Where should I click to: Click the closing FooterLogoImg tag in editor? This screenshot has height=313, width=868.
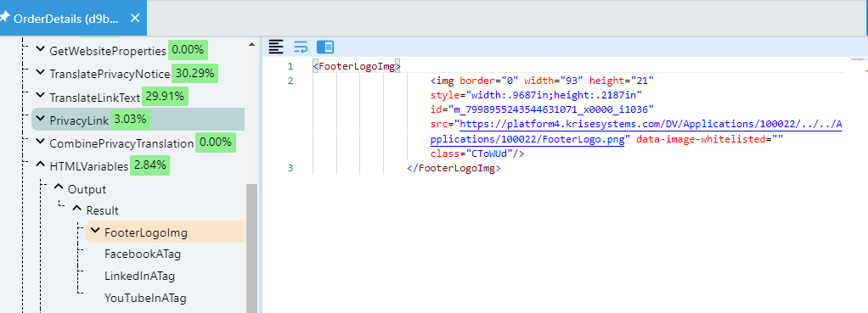tap(454, 168)
